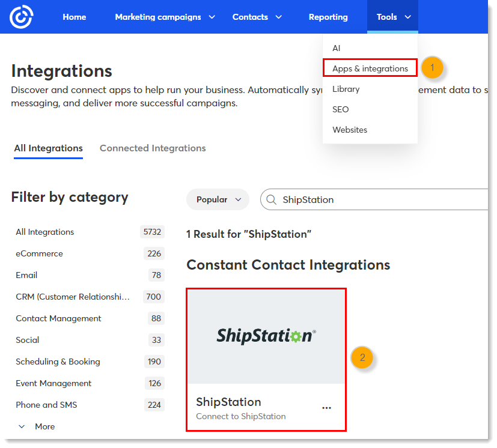This screenshot has height=448, width=497.
Task: Click the 190 Scheduling count badge
Action: click(154, 362)
